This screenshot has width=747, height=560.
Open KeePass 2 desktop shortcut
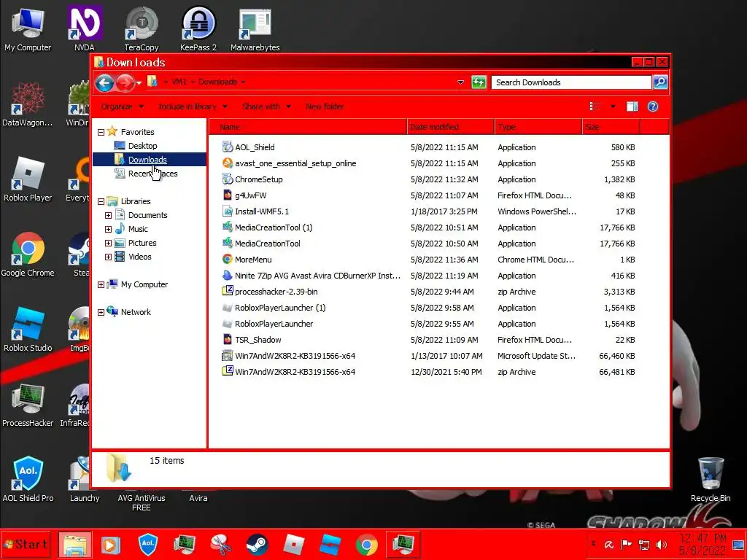pyautogui.click(x=198, y=28)
